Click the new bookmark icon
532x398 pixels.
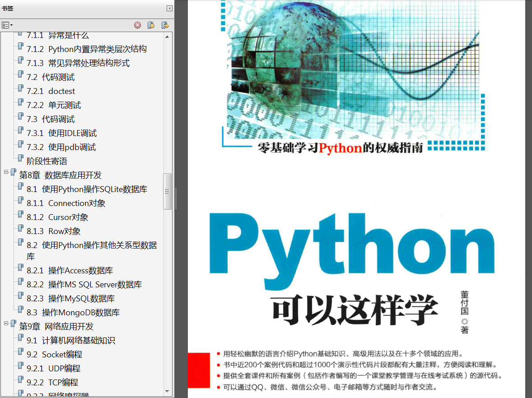[x=151, y=25]
